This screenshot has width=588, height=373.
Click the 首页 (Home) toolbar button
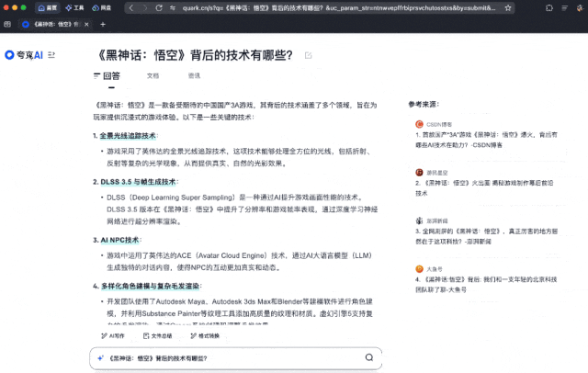click(48, 7)
